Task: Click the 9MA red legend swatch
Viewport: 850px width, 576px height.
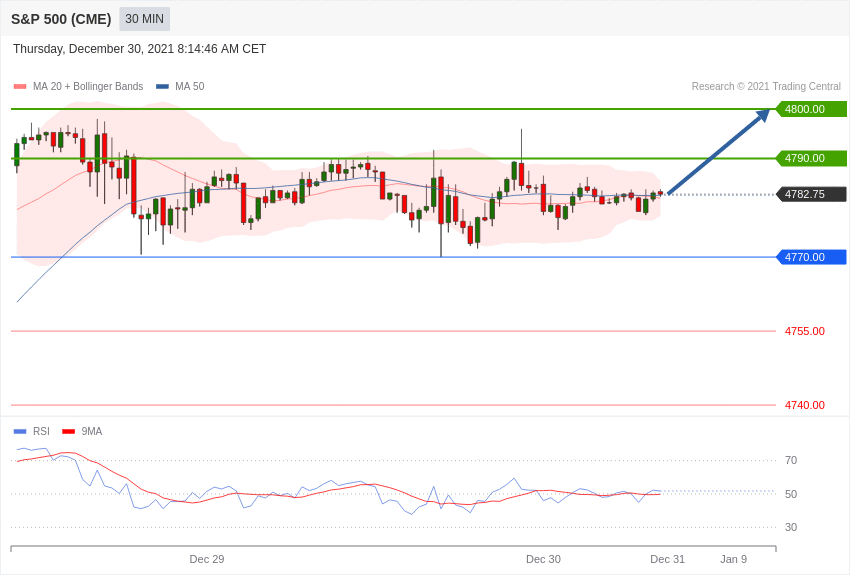Action: (69, 432)
